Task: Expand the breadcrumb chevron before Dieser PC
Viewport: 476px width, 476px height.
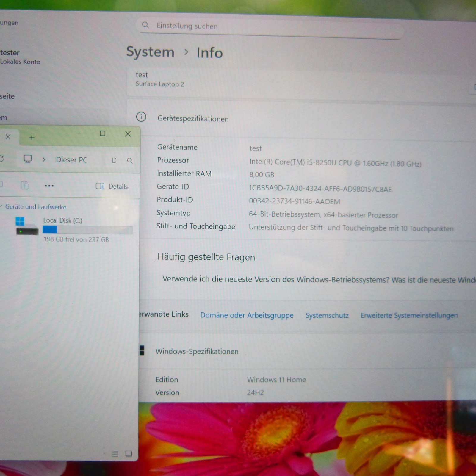Action: coord(44,159)
